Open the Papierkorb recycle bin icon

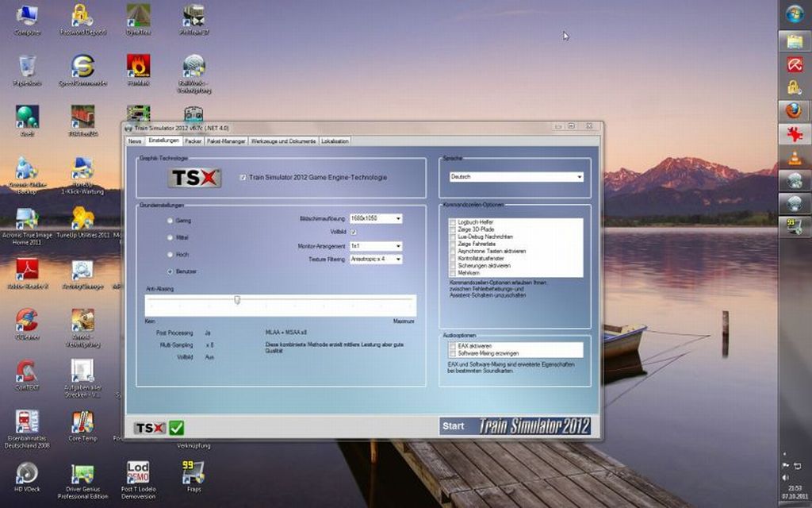point(27,71)
